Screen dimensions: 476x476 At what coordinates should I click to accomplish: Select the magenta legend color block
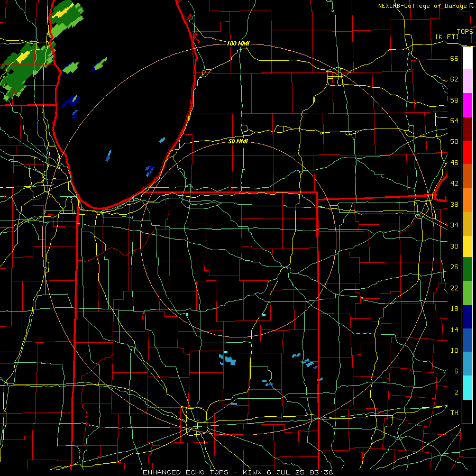[467, 105]
